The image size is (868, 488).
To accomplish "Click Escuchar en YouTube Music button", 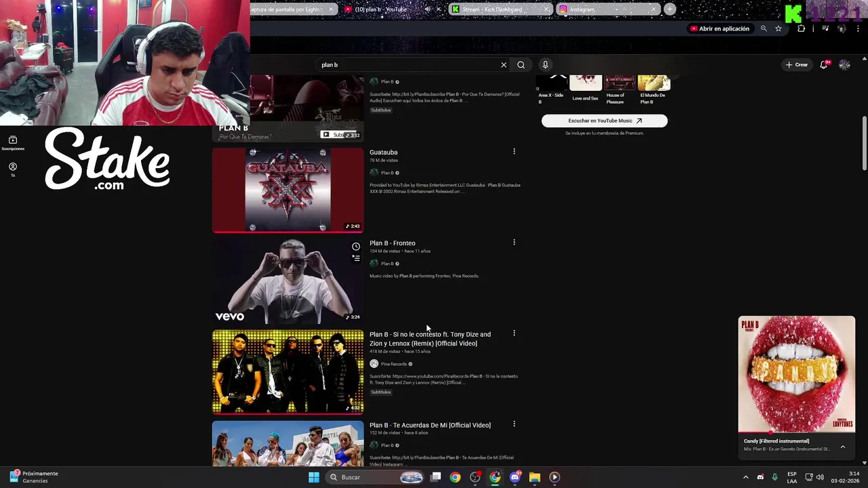I will [x=604, y=121].
